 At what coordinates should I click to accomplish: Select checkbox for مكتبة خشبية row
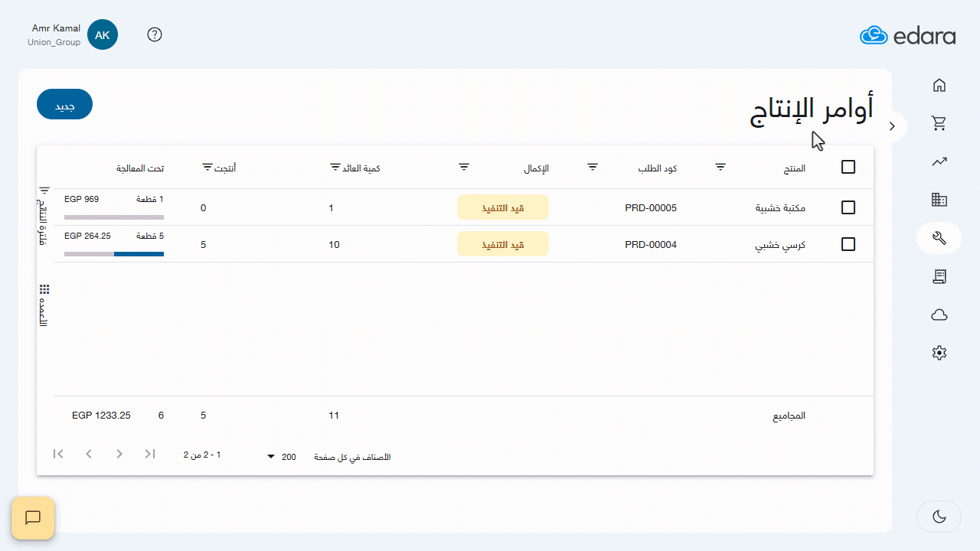click(848, 207)
